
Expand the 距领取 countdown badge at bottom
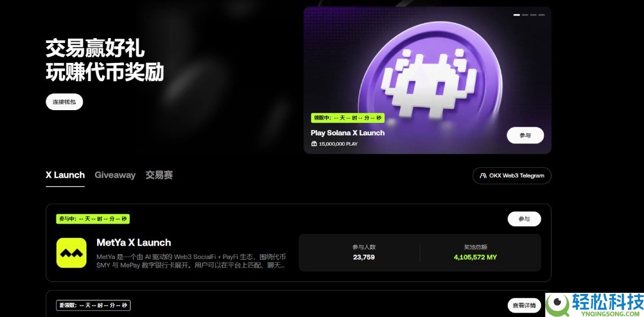click(93, 305)
